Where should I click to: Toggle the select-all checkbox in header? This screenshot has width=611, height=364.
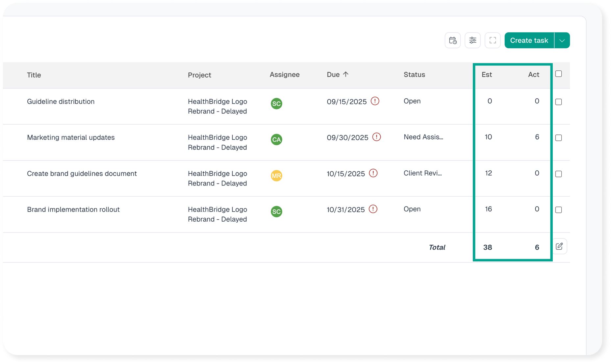(558, 74)
